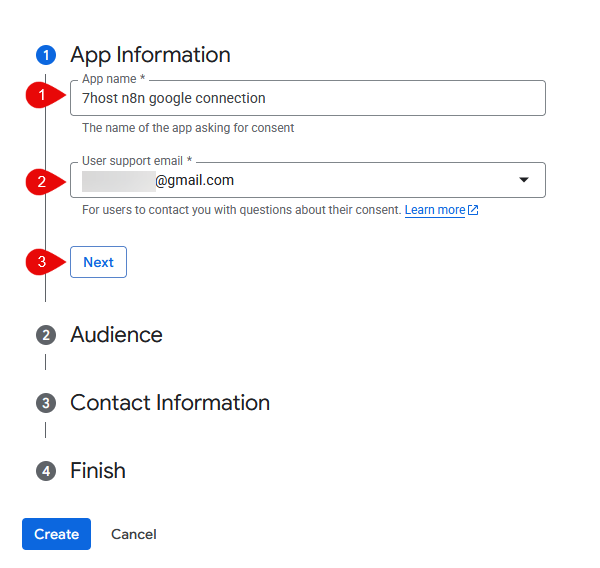Click 'The name of the app asking for consent' text
This screenshot has height=568, width=600.
pyautogui.click(x=188, y=127)
